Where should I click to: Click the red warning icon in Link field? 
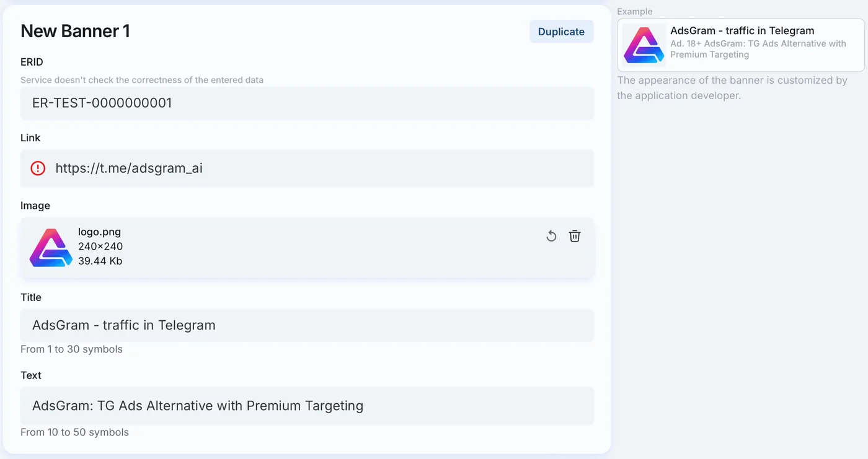(38, 168)
